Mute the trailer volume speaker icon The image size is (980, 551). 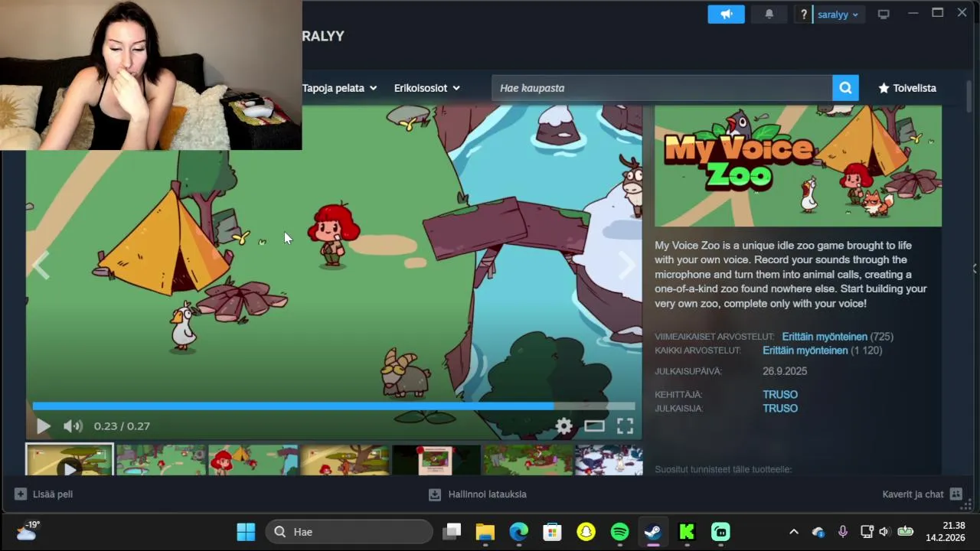click(x=73, y=426)
